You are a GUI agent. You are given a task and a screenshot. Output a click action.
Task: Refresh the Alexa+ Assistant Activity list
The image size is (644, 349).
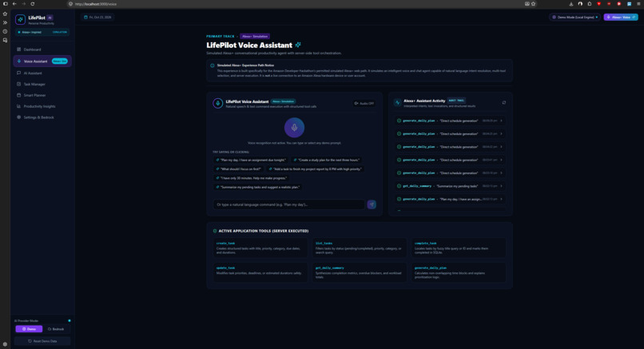click(x=504, y=103)
